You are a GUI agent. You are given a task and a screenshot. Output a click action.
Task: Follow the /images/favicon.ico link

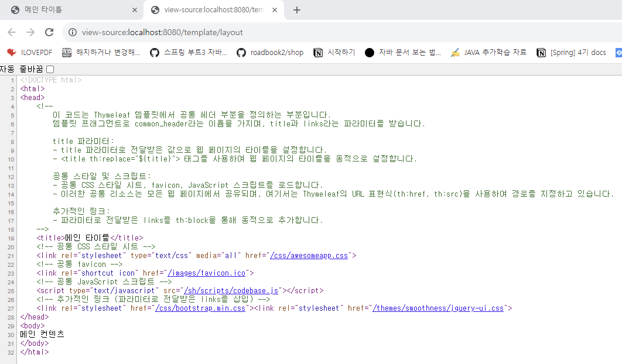point(207,273)
